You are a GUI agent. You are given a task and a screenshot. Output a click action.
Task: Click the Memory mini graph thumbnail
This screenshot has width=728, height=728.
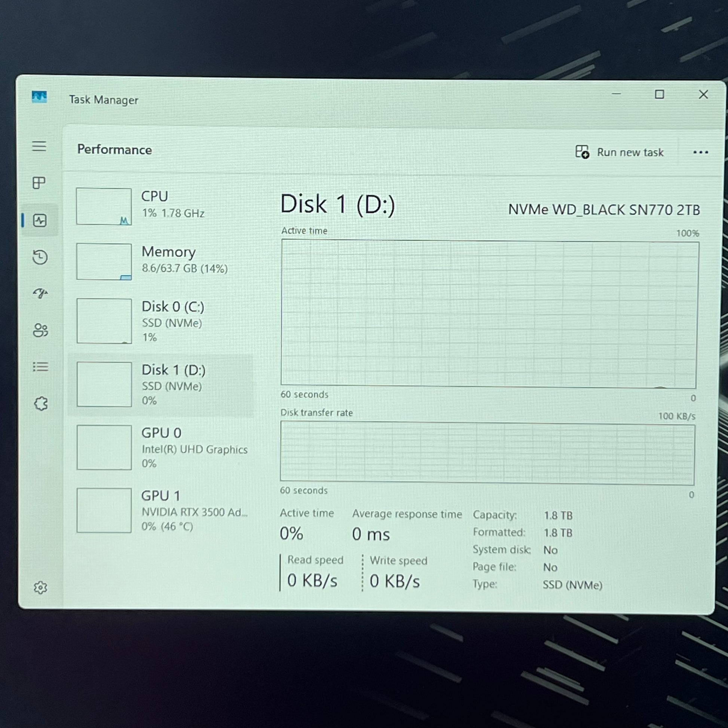[x=104, y=261]
